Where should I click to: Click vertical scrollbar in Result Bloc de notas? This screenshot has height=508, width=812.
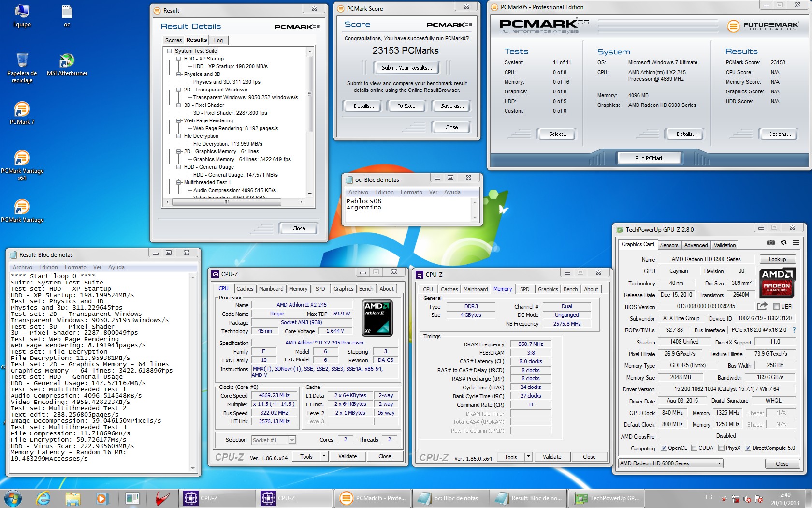pos(193,373)
